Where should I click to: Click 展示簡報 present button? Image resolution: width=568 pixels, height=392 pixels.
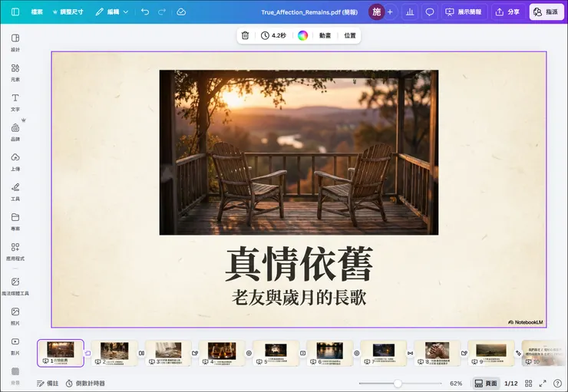coord(464,12)
